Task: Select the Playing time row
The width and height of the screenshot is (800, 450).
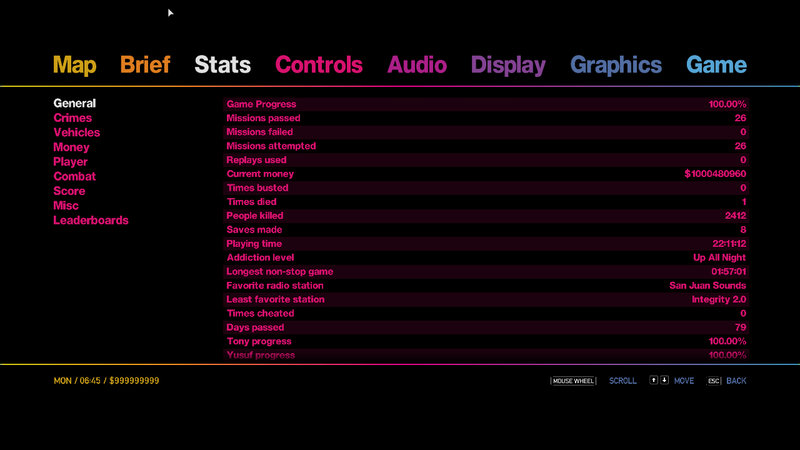Action: tap(486, 243)
